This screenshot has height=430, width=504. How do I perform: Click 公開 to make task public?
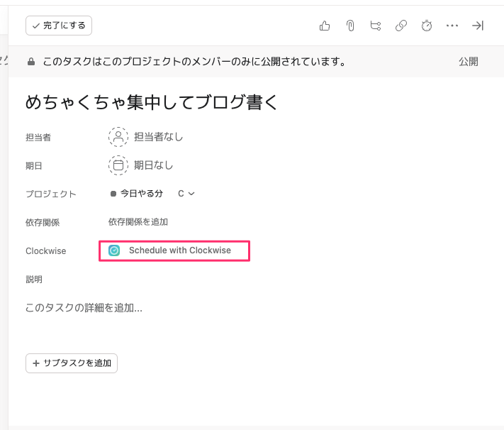click(469, 62)
